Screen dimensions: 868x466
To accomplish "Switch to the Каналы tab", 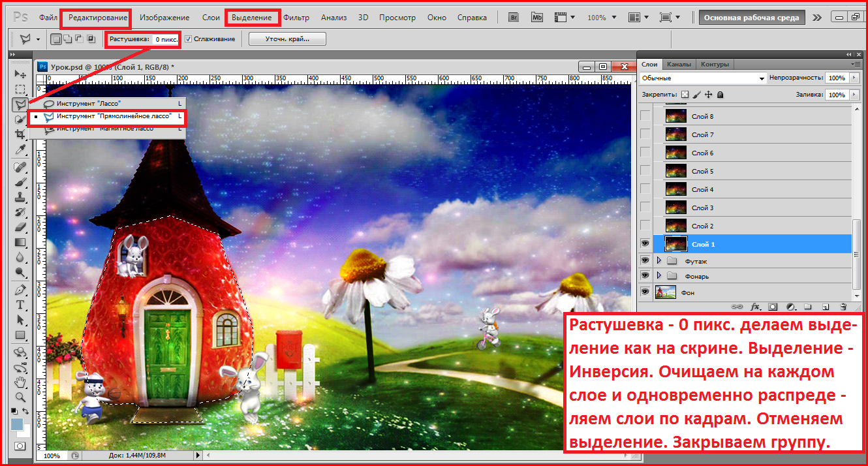I will point(679,64).
